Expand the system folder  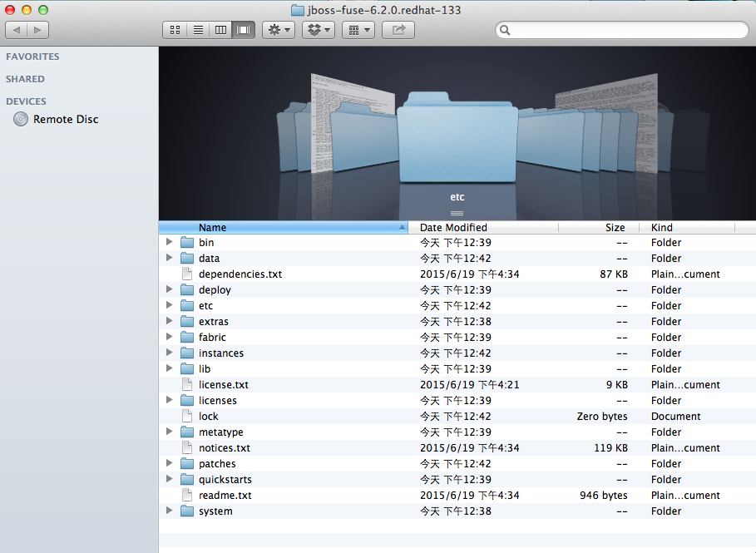[x=169, y=510]
